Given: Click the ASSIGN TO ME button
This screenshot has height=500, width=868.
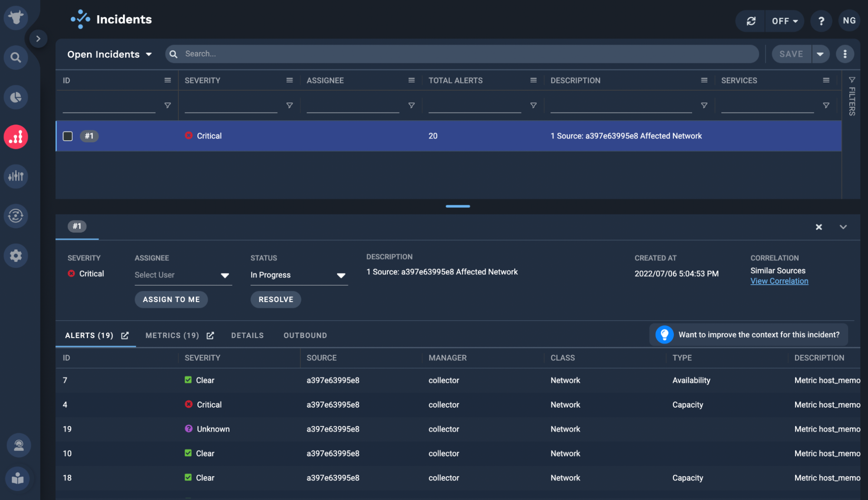Looking at the screenshot, I should coord(171,299).
